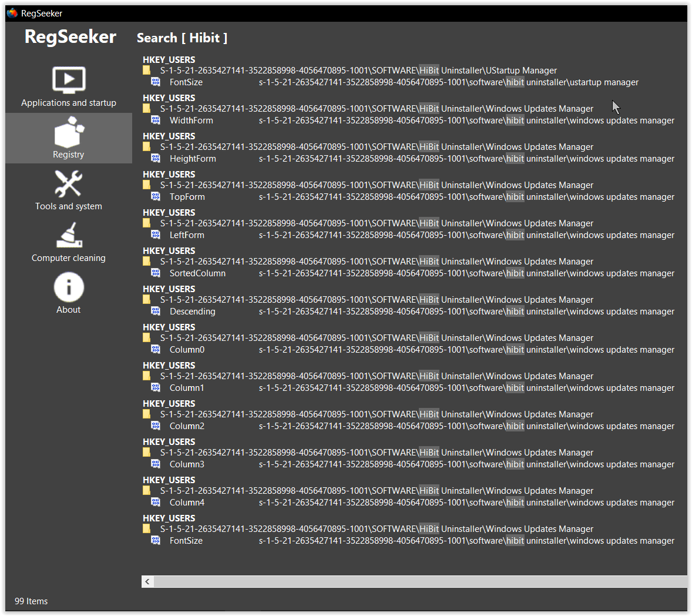Click the value icon beside LeftForm
The image size is (692, 616).
point(156,235)
